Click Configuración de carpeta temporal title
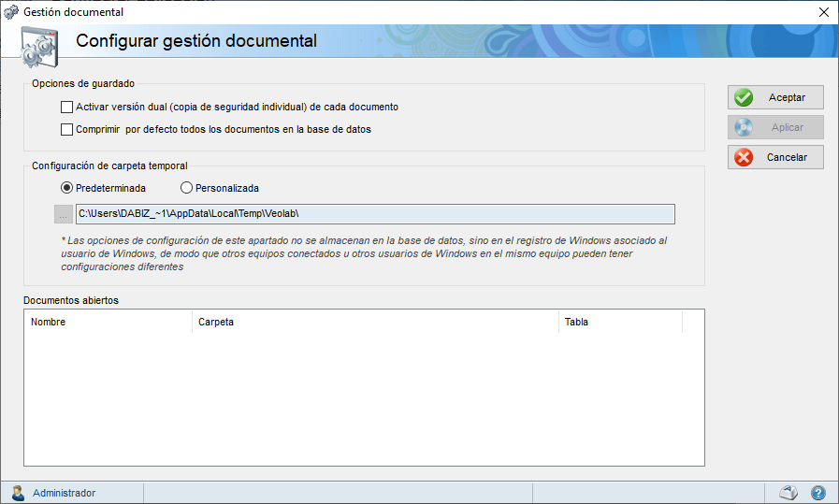The image size is (839, 504). tap(109, 166)
